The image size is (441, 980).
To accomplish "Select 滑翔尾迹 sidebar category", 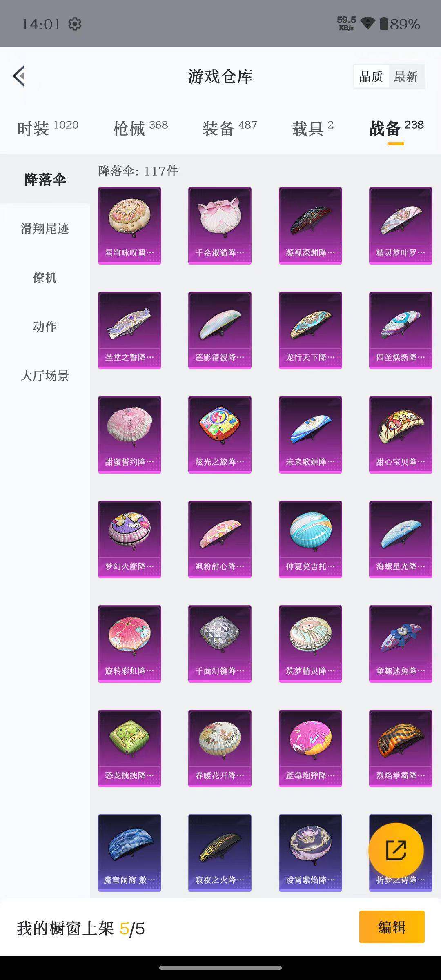I will [x=45, y=229].
